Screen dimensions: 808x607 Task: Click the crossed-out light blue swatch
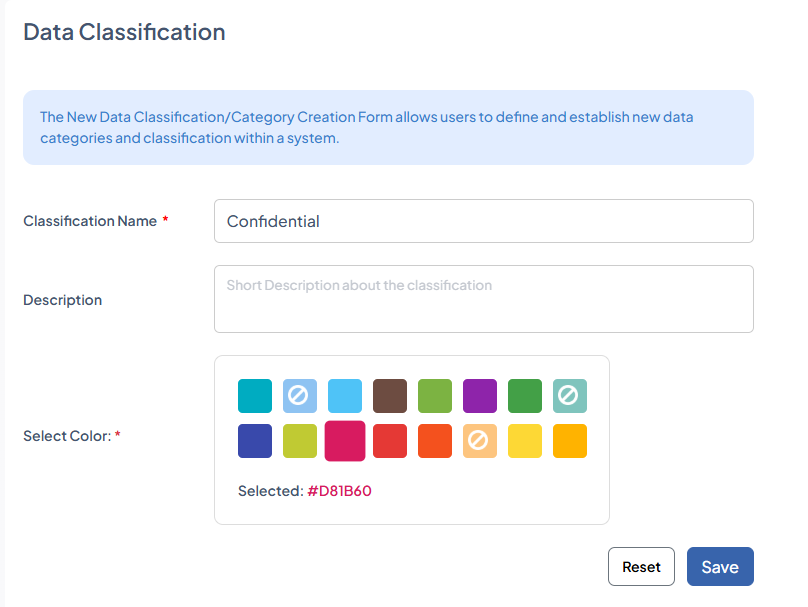tap(300, 396)
